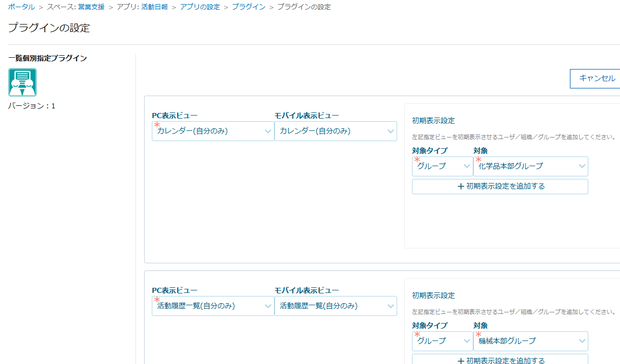The width and height of the screenshot is (620, 364).
Task: Navigate to アプリの設定 breadcrumb
Action: [199, 7]
